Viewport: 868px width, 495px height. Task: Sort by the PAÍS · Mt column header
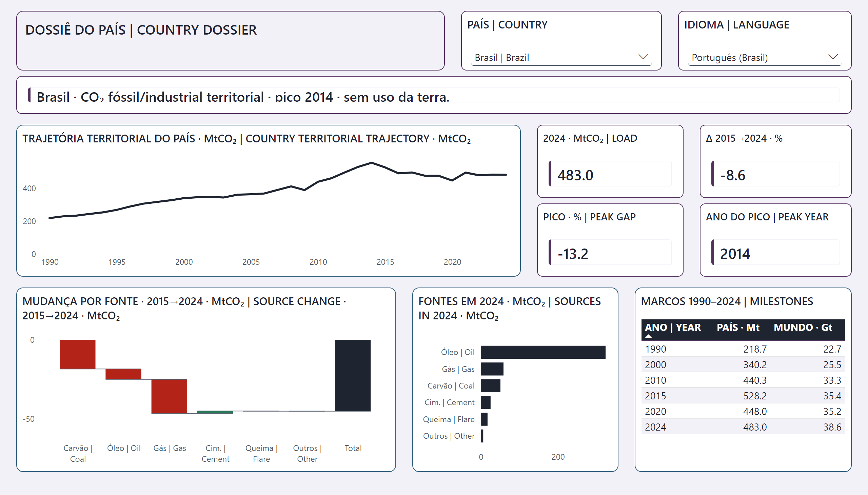click(x=738, y=328)
